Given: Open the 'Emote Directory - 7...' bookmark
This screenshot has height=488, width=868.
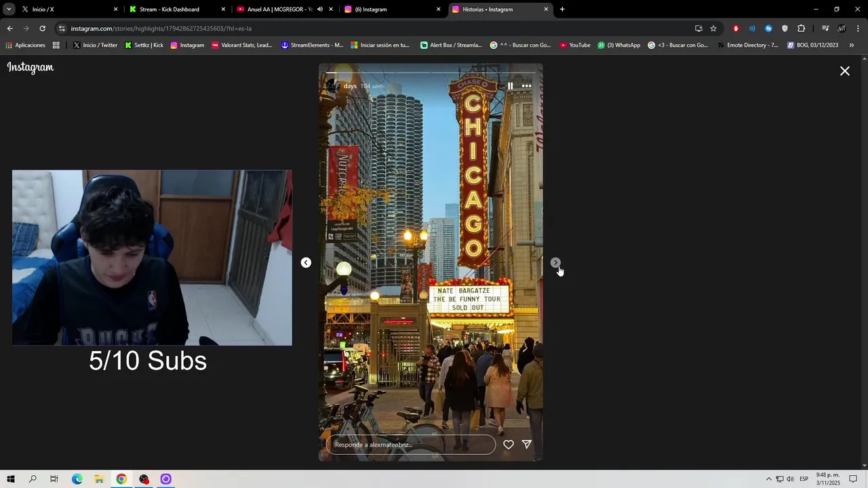Looking at the screenshot, I should [x=747, y=45].
